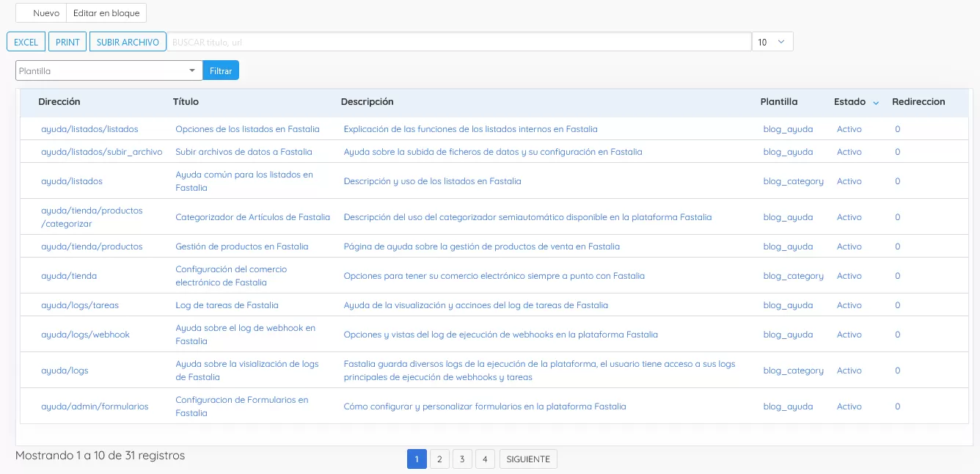Sort by the Título column header

point(186,102)
